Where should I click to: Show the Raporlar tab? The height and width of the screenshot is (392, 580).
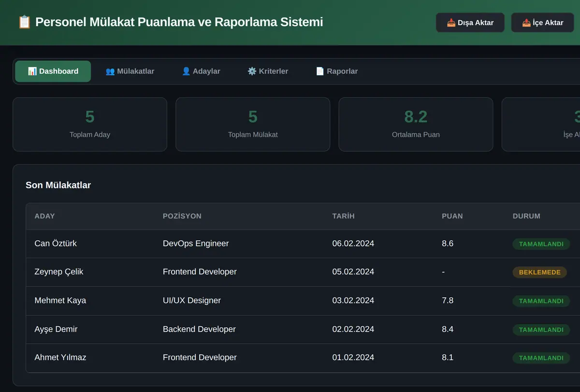click(337, 72)
